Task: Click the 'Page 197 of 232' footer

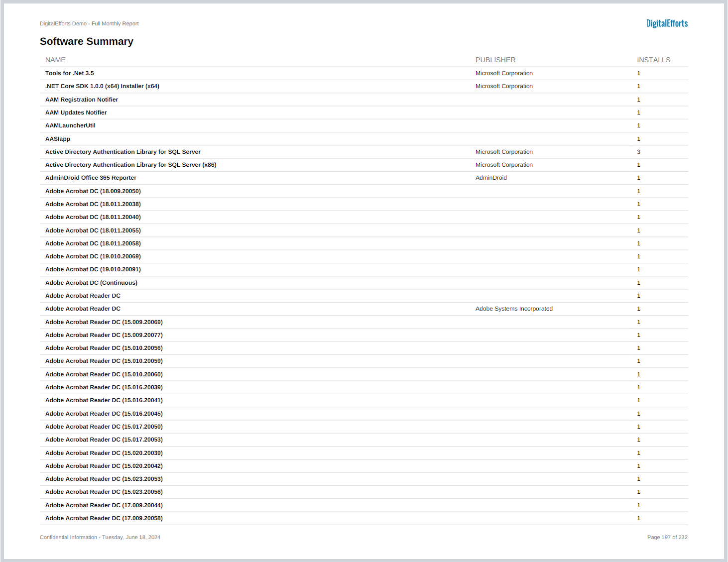Action: click(667, 537)
